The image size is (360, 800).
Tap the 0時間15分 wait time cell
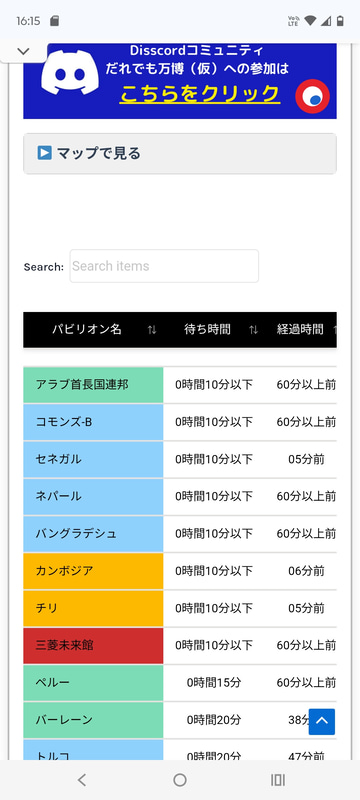point(214,683)
